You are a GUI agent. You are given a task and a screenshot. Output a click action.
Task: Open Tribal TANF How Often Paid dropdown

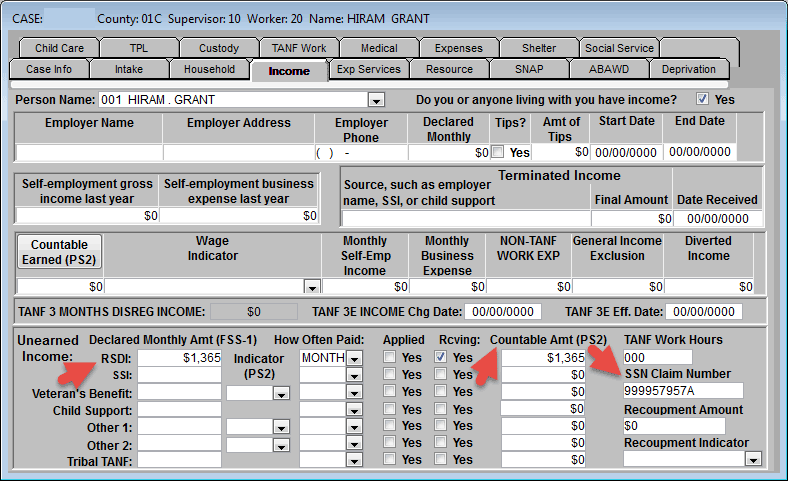pyautogui.click(x=354, y=460)
